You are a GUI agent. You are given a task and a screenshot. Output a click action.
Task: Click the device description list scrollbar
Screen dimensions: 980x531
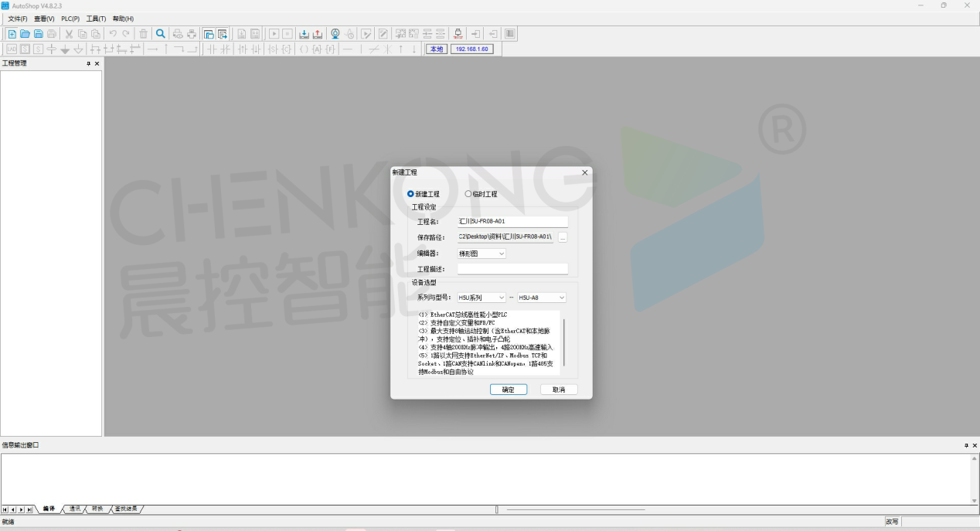564,341
